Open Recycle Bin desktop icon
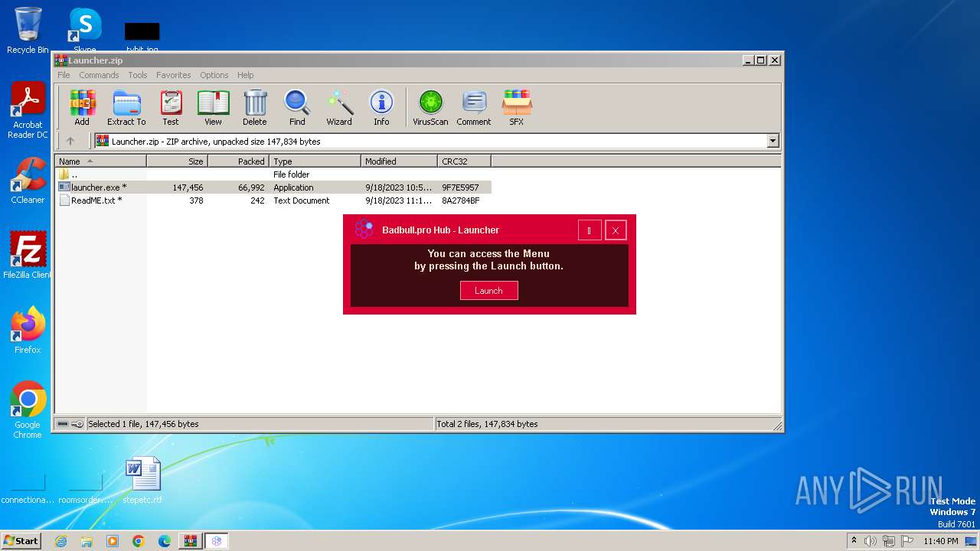Image resolution: width=980 pixels, height=551 pixels. point(28,31)
